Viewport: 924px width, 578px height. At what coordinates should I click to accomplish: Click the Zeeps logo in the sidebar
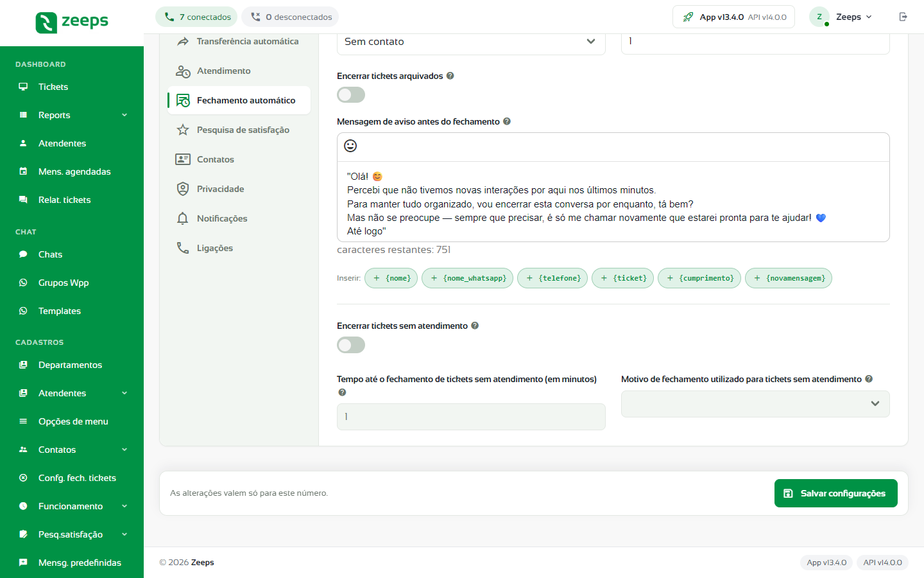tap(72, 22)
